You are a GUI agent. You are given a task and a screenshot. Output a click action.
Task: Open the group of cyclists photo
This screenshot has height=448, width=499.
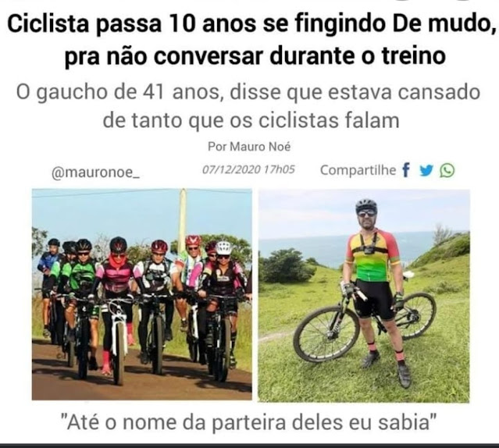(x=142, y=294)
